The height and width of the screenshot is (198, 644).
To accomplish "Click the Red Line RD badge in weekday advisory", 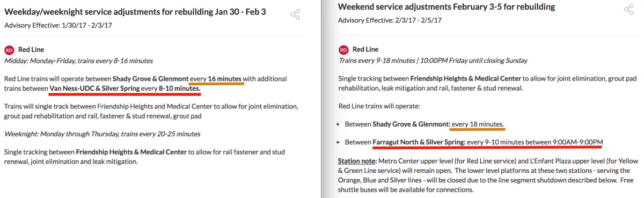I will click(x=9, y=50).
